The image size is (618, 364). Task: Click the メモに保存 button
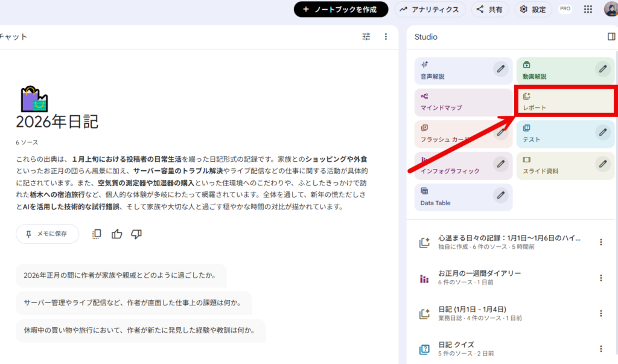(x=47, y=234)
